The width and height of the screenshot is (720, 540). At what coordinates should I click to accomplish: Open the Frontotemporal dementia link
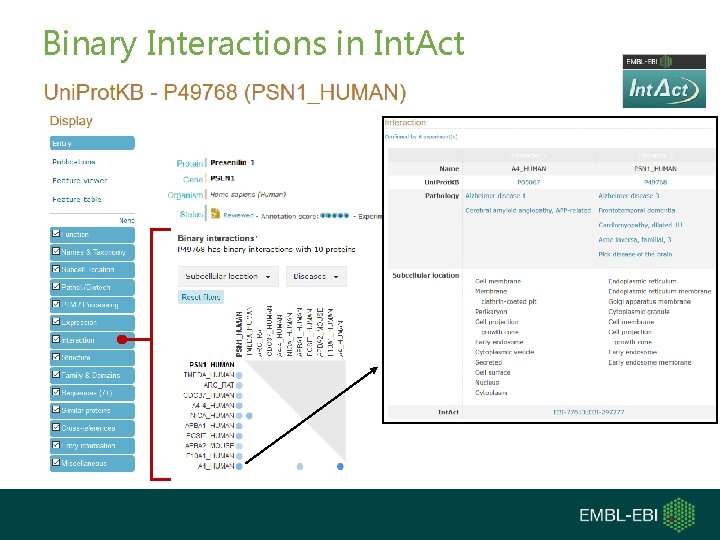click(637, 210)
